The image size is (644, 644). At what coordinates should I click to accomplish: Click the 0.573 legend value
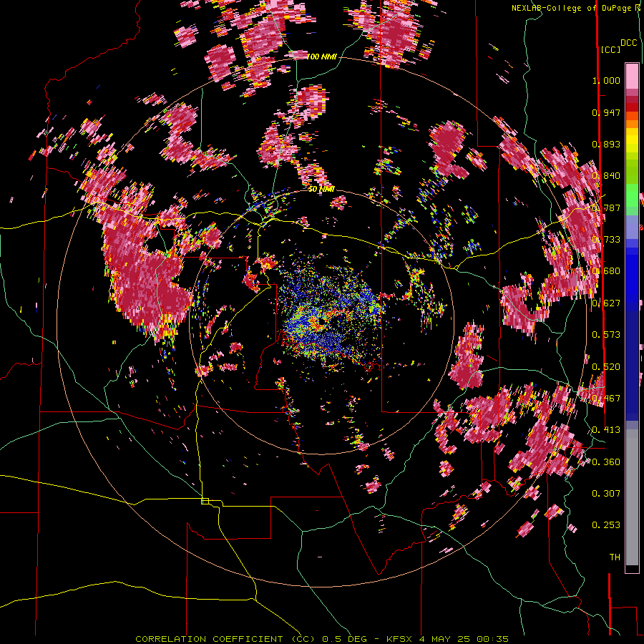(x=606, y=335)
